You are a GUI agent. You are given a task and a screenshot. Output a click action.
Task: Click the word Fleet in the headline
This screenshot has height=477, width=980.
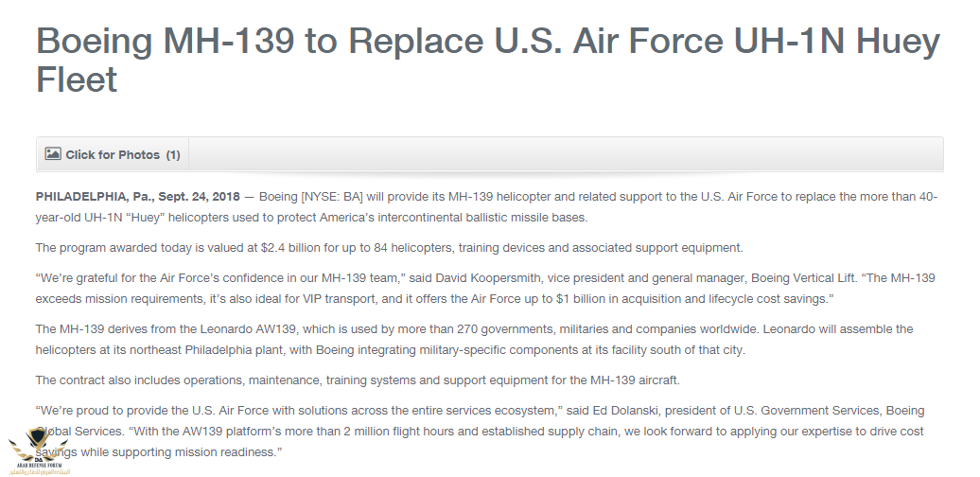tap(77, 79)
